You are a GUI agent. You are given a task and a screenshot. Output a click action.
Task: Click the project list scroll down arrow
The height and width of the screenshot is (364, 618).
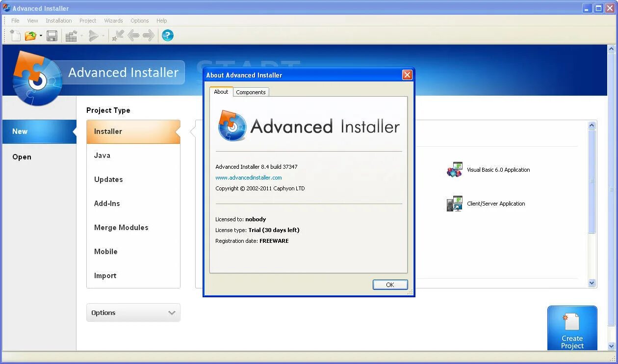pos(592,283)
